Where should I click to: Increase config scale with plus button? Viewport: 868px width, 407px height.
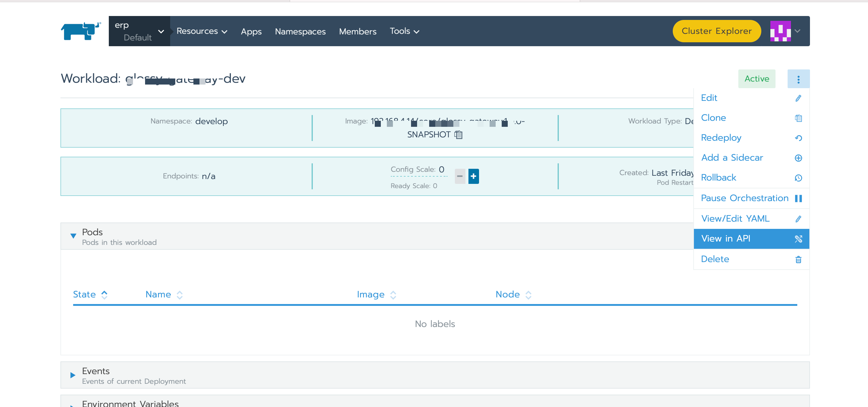473,176
